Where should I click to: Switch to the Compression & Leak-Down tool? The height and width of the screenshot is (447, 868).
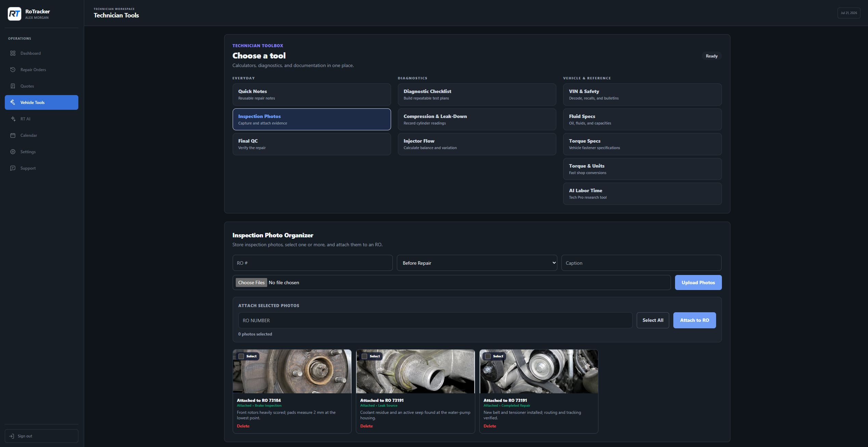(x=477, y=119)
